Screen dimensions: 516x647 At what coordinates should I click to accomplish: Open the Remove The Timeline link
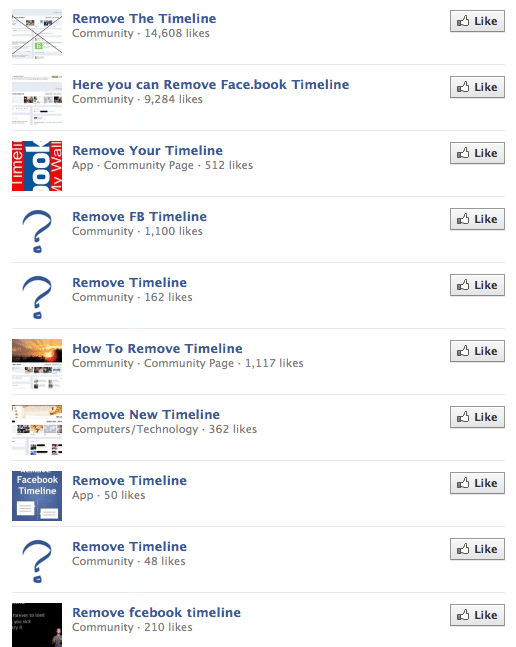[144, 19]
